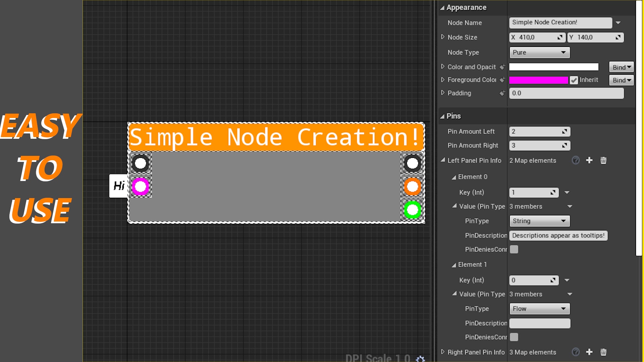This screenshot has width=644, height=362.
Task: Add element to Right Panel Pin Info map
Action: tap(589, 352)
